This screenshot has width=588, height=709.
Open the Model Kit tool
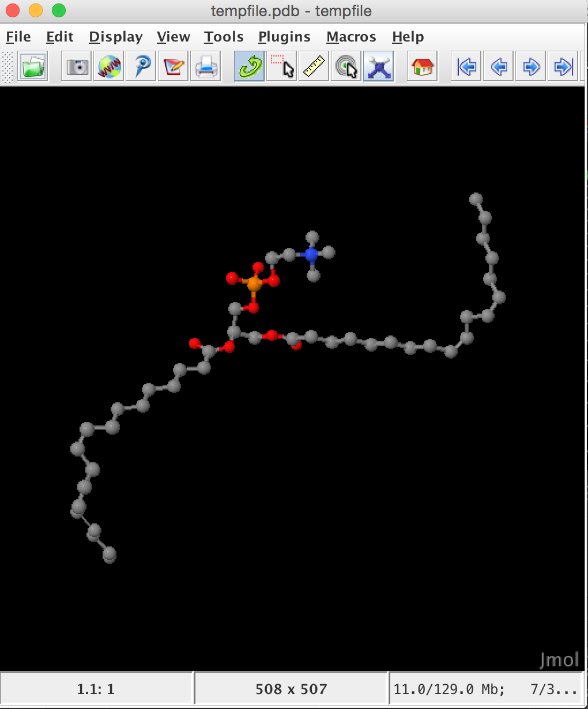(x=379, y=66)
